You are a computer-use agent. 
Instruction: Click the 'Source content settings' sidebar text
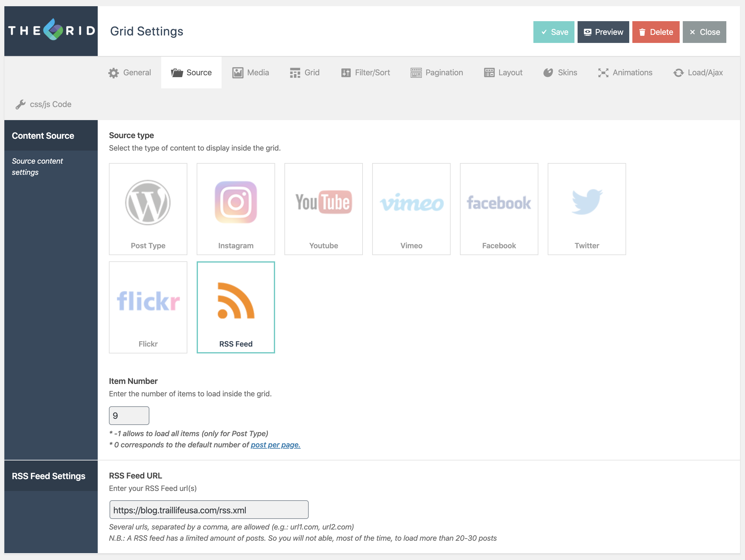pos(37,167)
